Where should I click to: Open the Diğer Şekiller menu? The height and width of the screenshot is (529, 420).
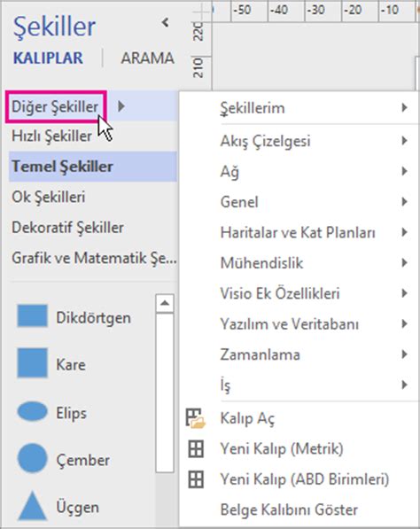pyautogui.click(x=56, y=106)
